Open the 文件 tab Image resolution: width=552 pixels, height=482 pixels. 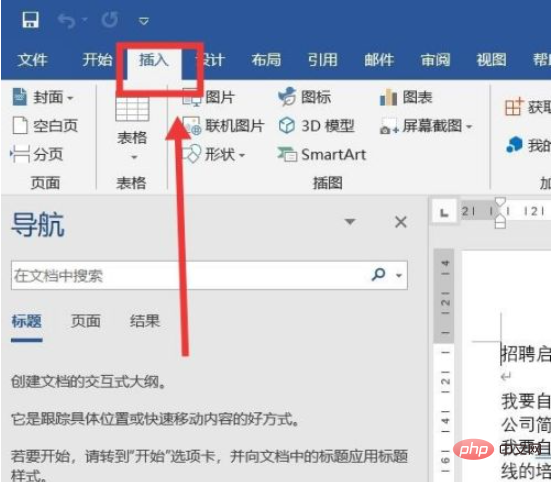(x=32, y=60)
